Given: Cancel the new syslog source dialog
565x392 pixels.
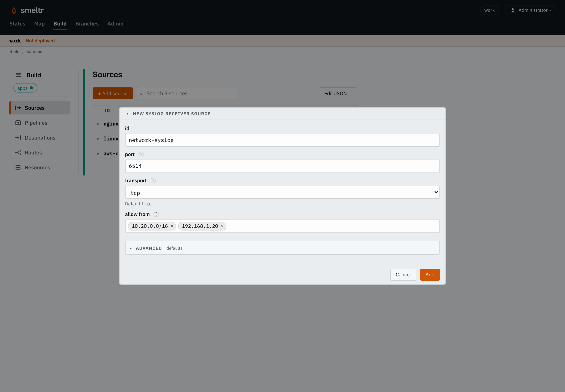Looking at the screenshot, I should pos(403,275).
